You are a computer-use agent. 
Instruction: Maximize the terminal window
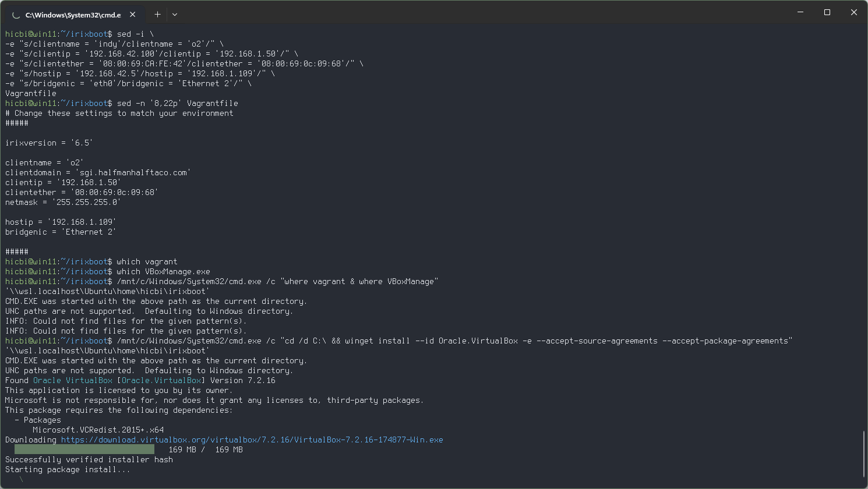[827, 12]
